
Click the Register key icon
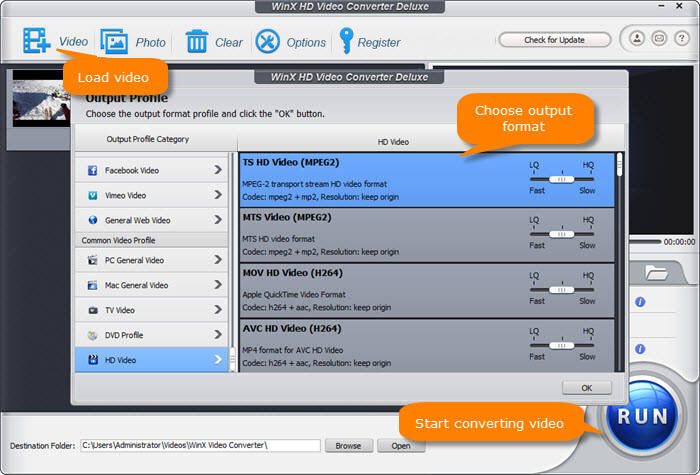pos(346,41)
